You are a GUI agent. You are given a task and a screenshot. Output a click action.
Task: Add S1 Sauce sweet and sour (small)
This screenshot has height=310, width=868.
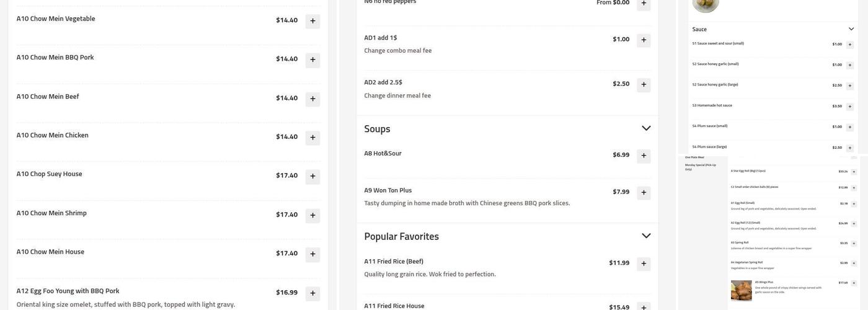pos(850,45)
